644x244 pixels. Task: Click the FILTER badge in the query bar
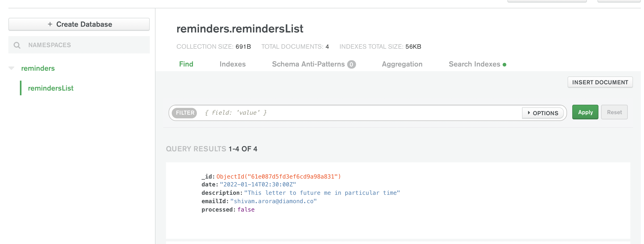pos(185,113)
